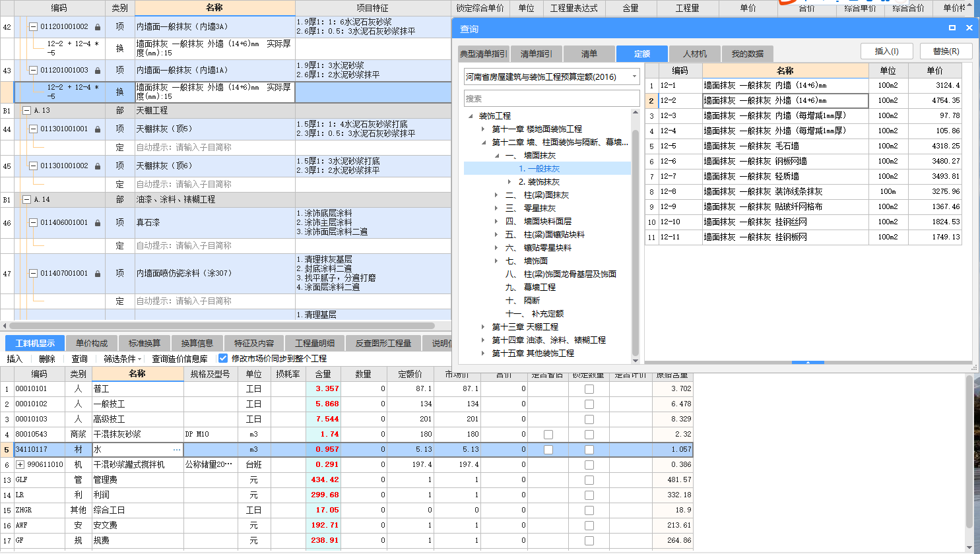
Task: Toggle 修改市场价同步到整个工程 checkbox
Action: (223, 359)
